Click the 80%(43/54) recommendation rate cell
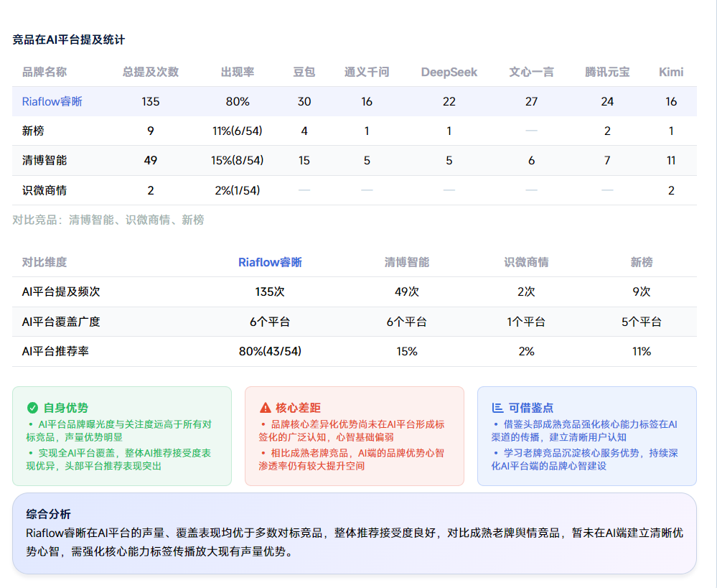 (x=270, y=351)
